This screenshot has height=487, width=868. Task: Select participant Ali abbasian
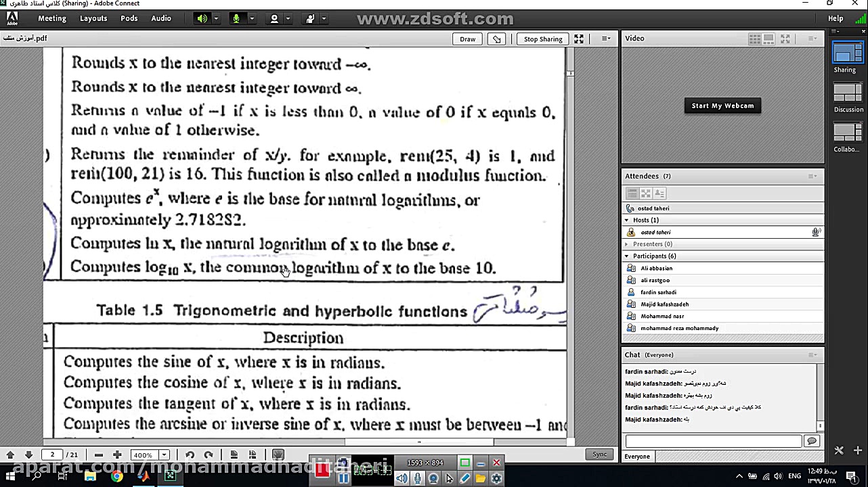click(722, 269)
